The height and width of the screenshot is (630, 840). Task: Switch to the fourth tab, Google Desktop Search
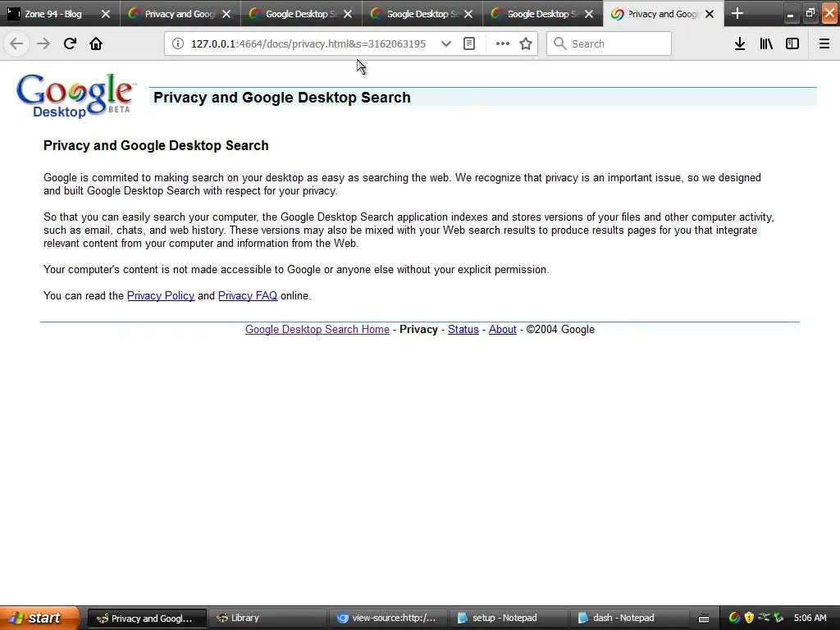[422, 14]
